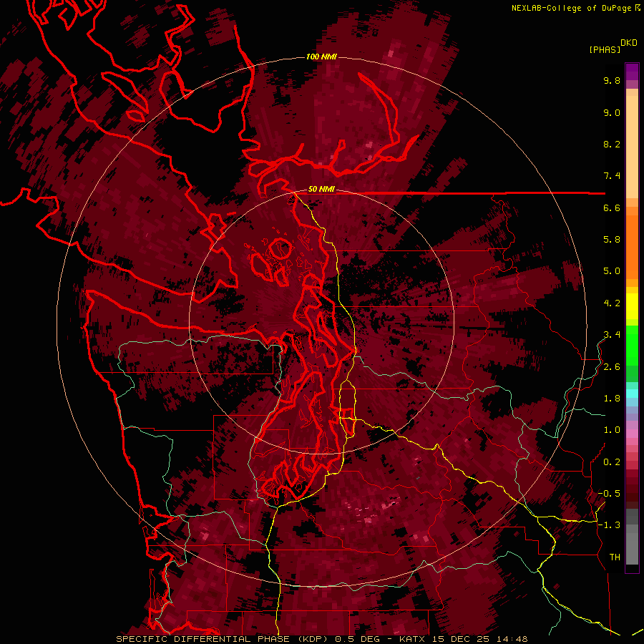Screen dimensions: 644x644
Task: Click the 7.4 legend value
Action: [x=612, y=176]
